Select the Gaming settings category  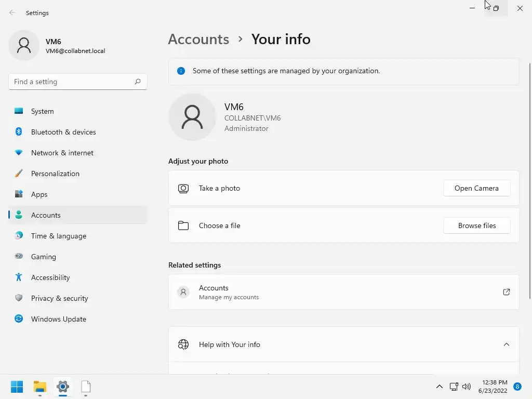pyautogui.click(x=43, y=257)
